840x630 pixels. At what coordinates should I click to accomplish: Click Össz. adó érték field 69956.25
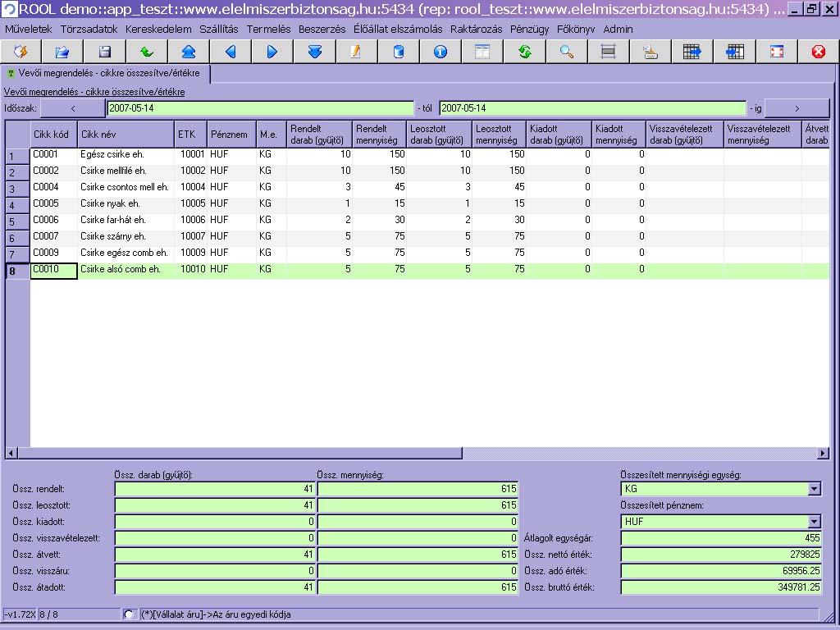pyautogui.click(x=721, y=571)
